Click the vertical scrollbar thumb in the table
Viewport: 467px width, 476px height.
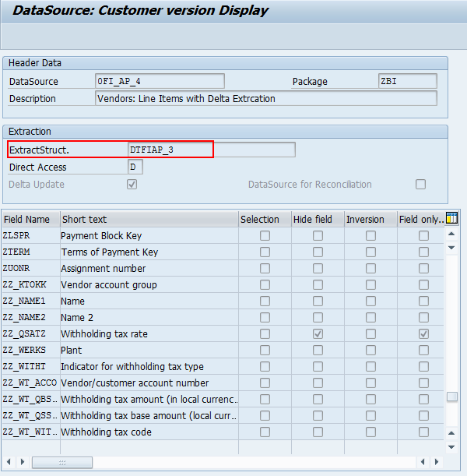452,397
